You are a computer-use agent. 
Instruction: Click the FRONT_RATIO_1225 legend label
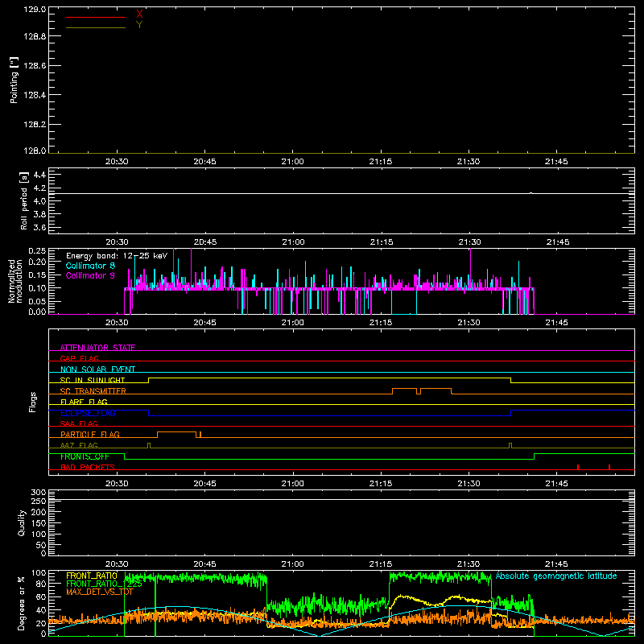click(x=105, y=584)
